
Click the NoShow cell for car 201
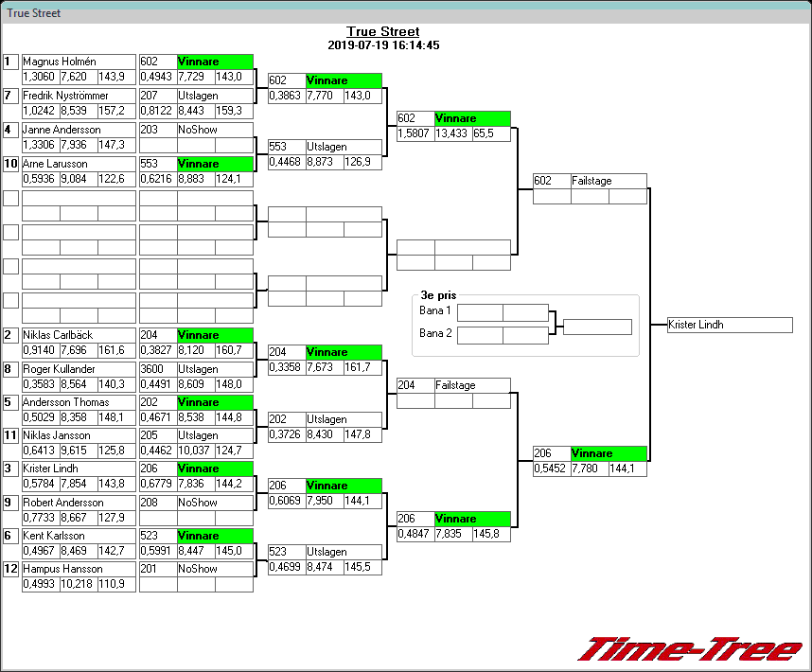215,569
